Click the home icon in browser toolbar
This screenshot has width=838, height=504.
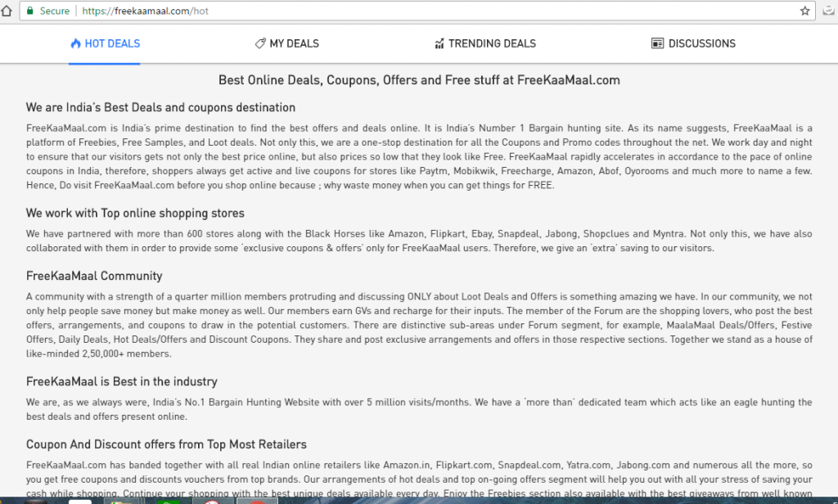pos(7,11)
